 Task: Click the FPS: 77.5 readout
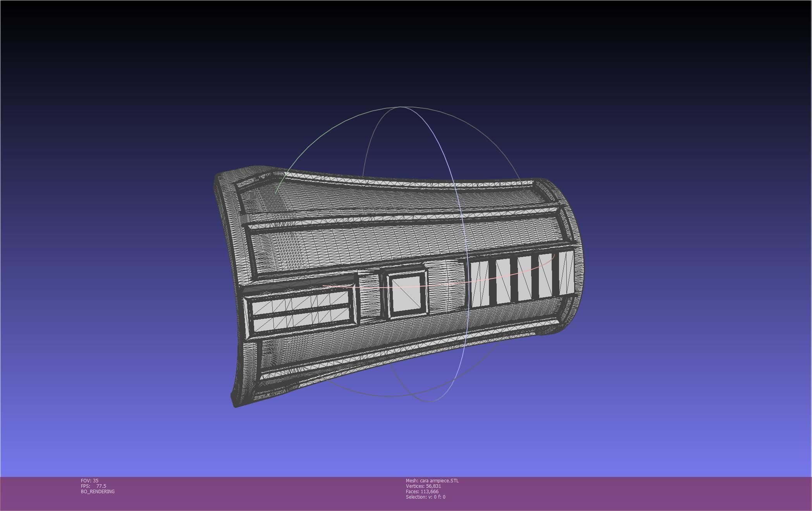point(93,486)
